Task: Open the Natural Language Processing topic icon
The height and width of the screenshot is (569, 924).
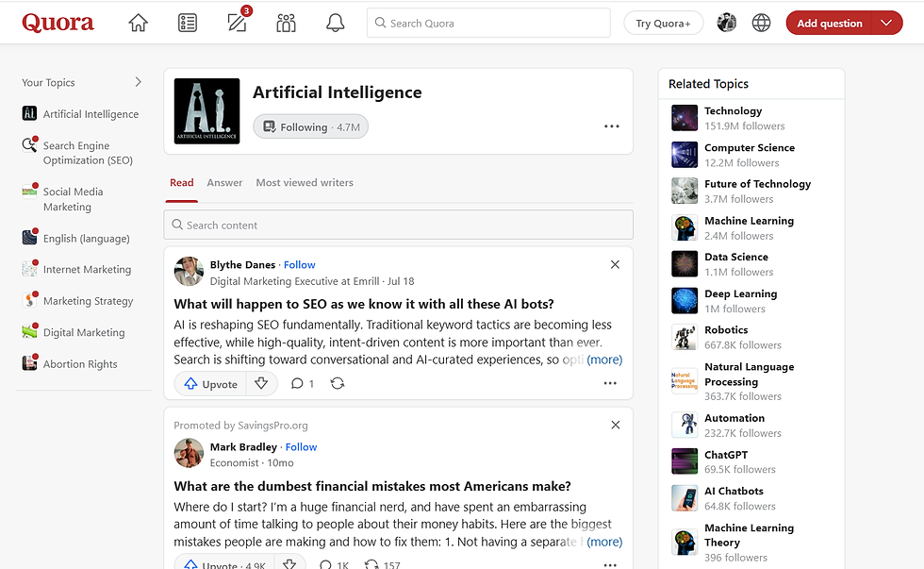Action: [x=685, y=381]
